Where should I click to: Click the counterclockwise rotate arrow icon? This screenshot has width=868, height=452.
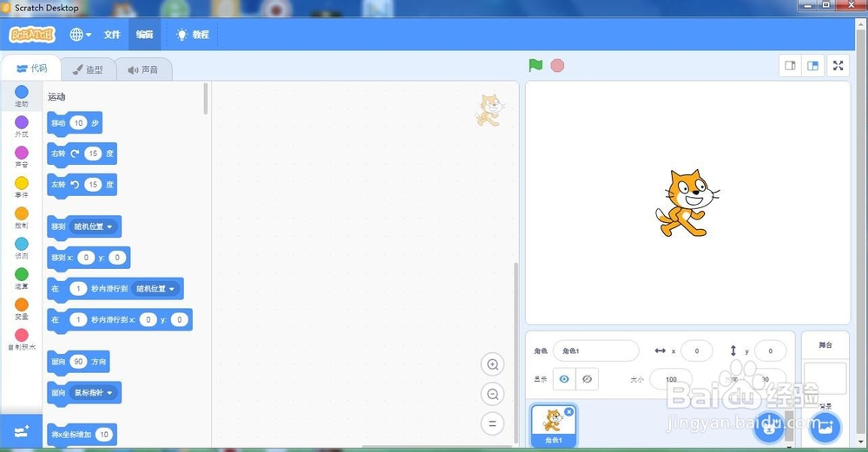point(75,184)
